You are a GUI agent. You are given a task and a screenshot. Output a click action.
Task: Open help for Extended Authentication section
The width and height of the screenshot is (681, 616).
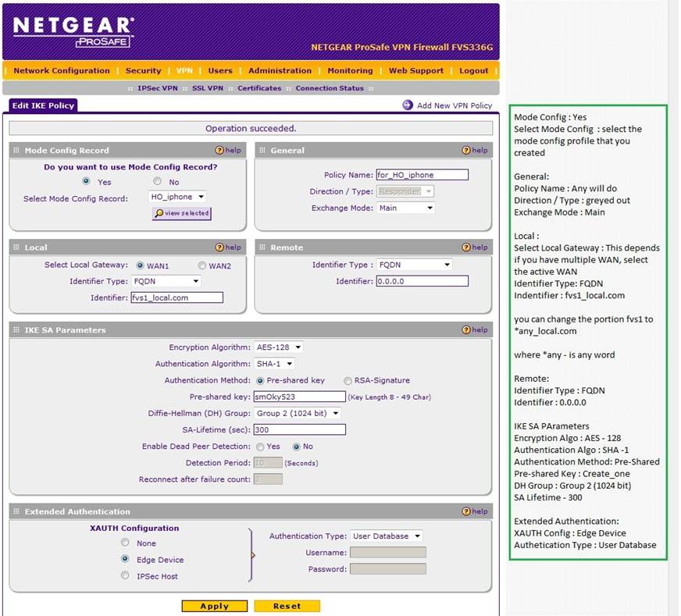(475, 511)
